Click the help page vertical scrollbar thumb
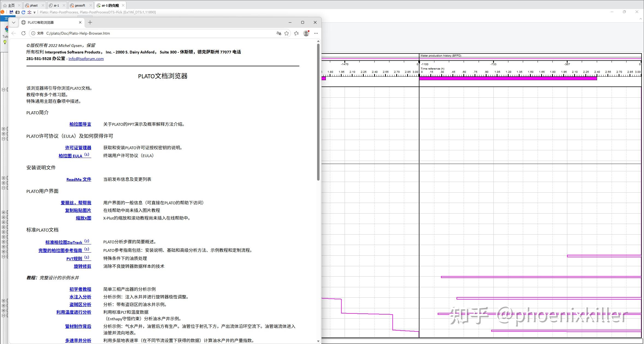The image size is (644, 344). click(318, 112)
